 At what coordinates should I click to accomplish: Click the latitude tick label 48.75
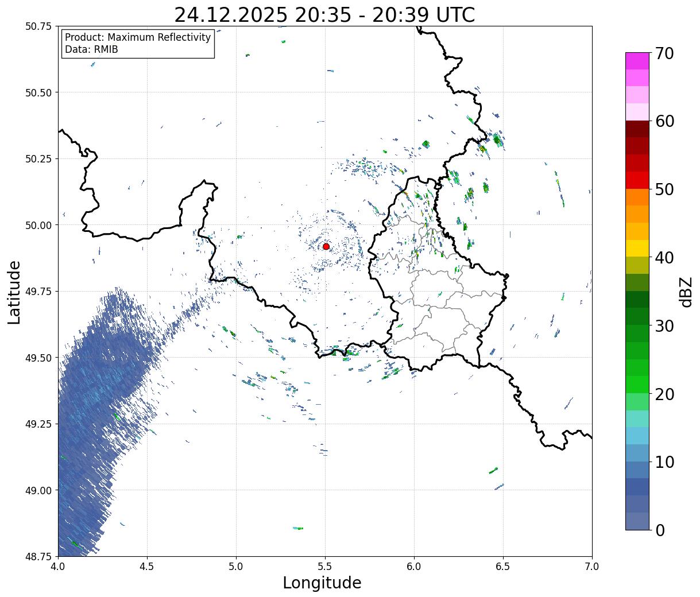[38, 556]
